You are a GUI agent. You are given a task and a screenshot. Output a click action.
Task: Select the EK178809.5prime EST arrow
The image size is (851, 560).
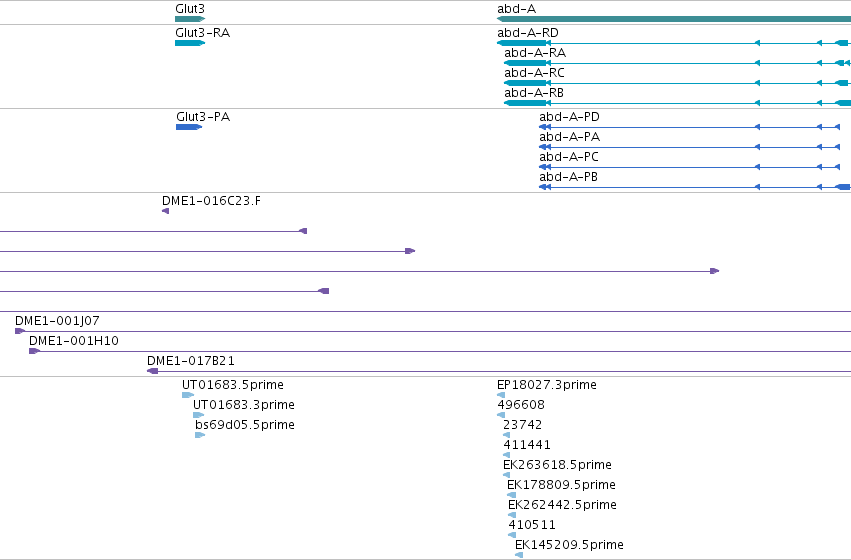(x=511, y=495)
